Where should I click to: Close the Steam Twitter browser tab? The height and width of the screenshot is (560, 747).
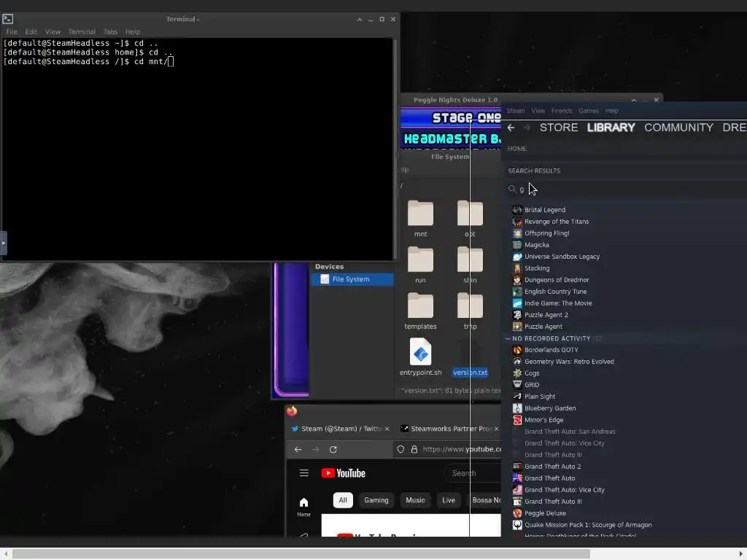tap(387, 429)
